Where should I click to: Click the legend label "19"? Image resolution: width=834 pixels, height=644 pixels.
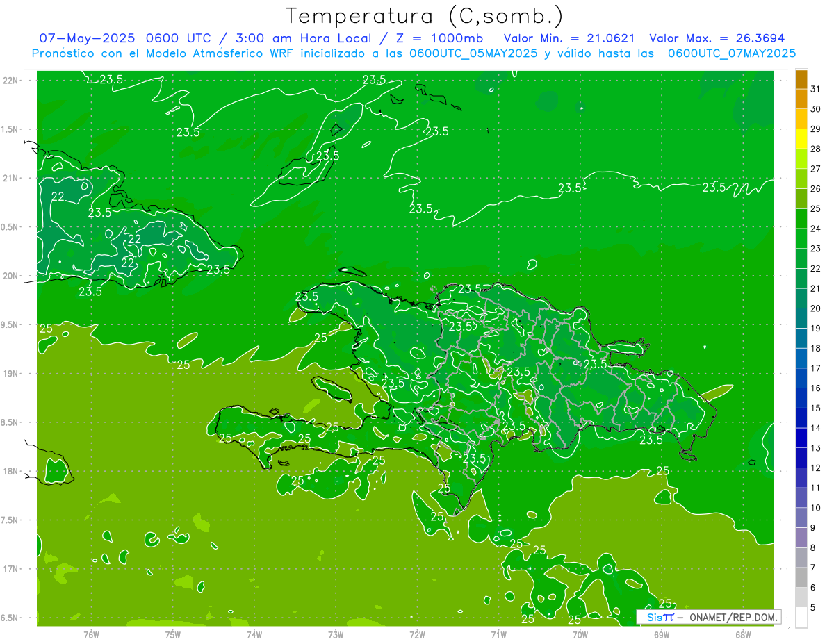pos(815,329)
